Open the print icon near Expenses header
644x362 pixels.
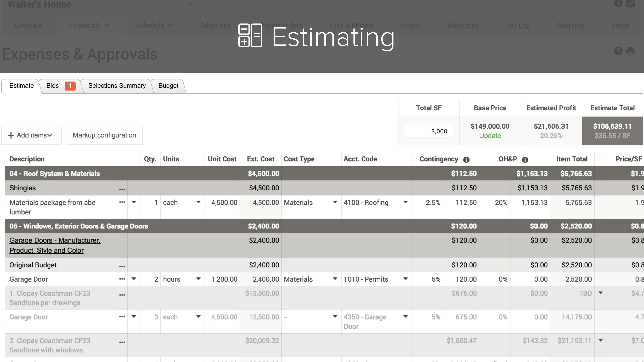[630, 51]
